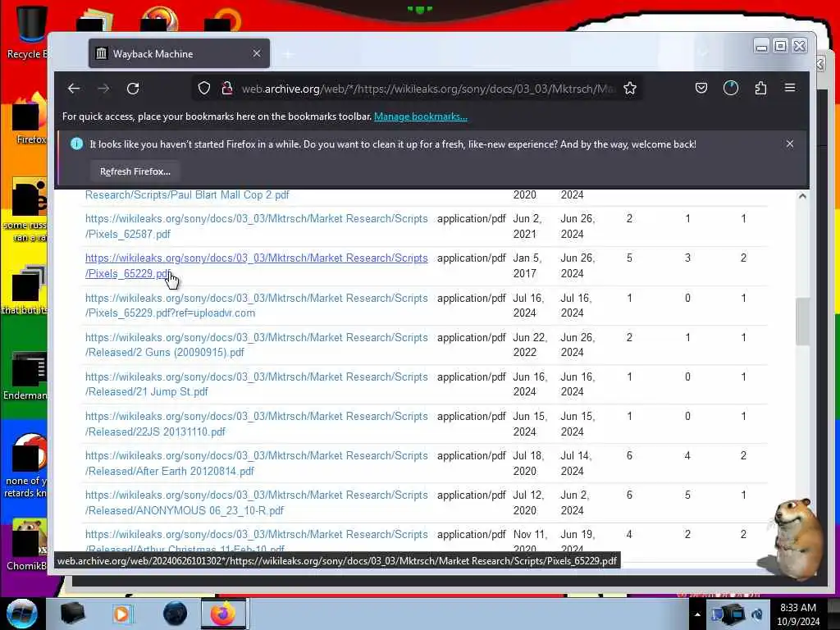Click application/pdf in the After Earth row
Image resolution: width=840 pixels, height=630 pixels.
click(472, 456)
